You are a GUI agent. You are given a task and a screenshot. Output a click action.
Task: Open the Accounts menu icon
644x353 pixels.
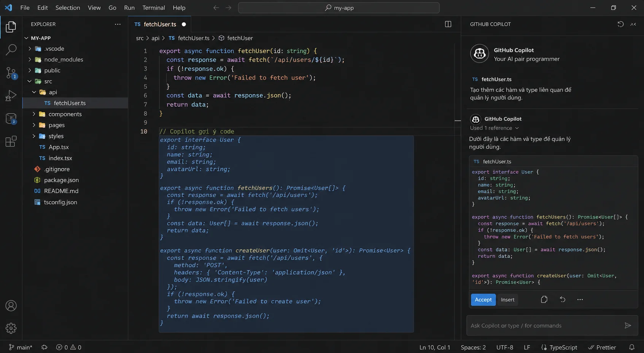[11, 306]
